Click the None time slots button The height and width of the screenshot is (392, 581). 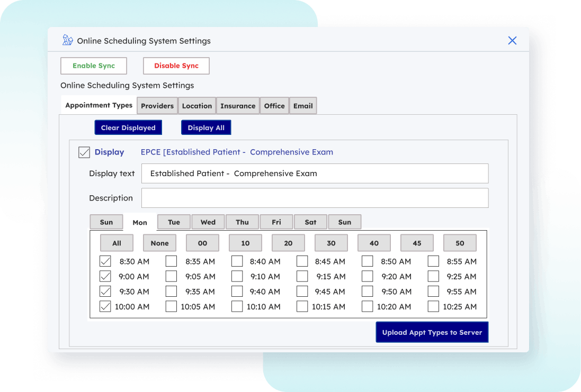159,243
